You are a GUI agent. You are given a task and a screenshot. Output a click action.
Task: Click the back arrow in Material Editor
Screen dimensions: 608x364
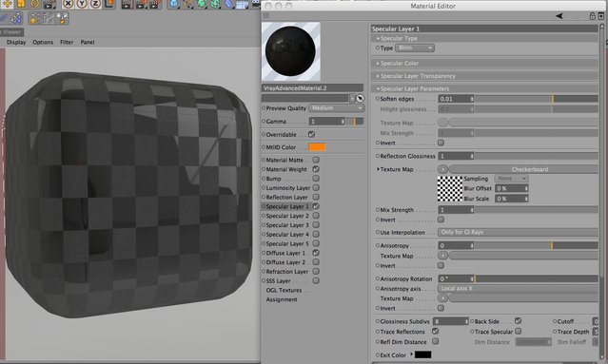tap(559, 16)
